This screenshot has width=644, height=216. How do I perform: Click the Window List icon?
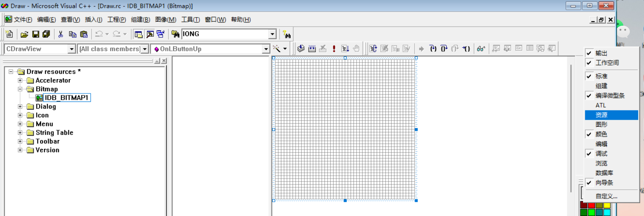pyautogui.click(x=161, y=34)
